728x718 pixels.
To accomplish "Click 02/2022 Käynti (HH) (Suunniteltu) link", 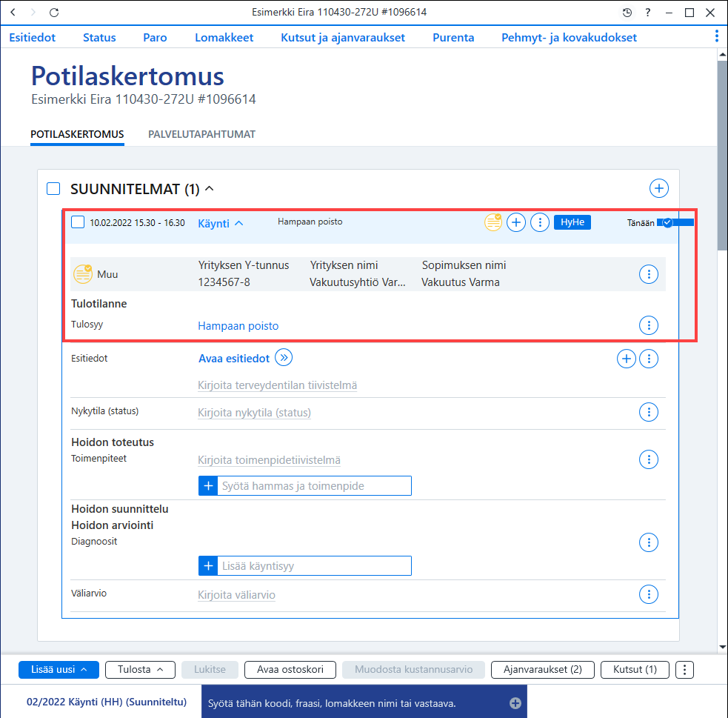I will coord(107,702).
